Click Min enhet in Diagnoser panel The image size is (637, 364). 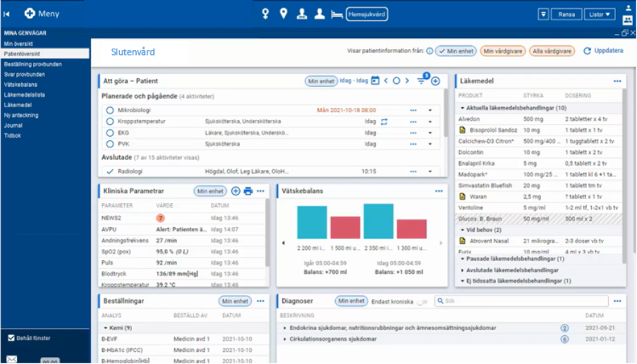pos(351,301)
